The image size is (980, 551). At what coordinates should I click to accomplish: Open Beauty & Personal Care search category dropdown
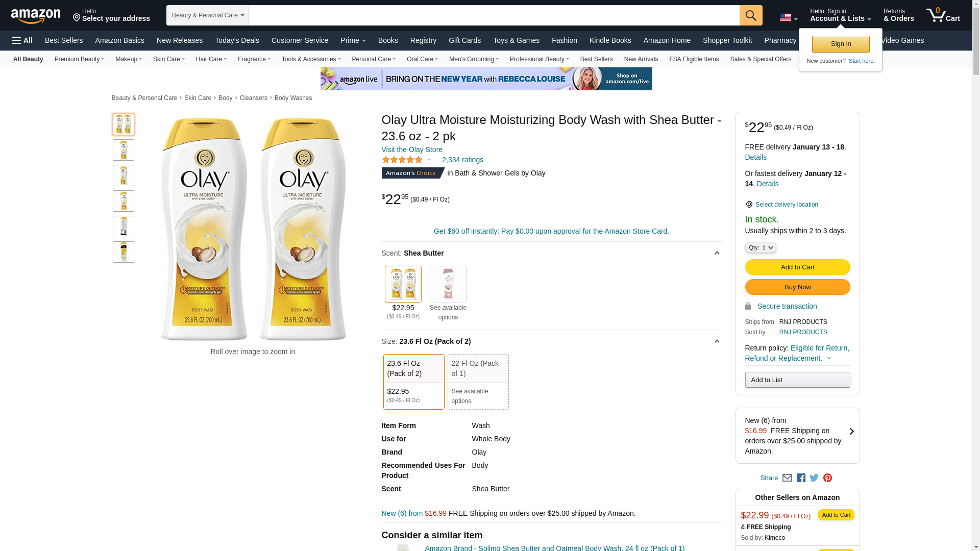207,15
